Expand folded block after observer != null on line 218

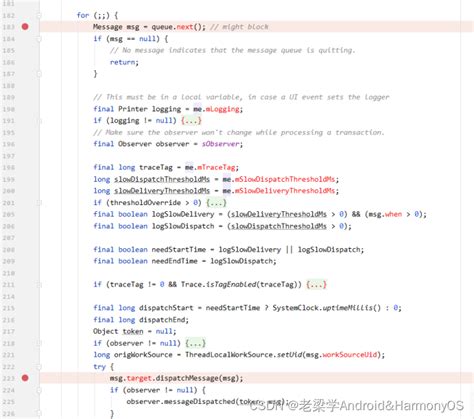[x=195, y=343]
